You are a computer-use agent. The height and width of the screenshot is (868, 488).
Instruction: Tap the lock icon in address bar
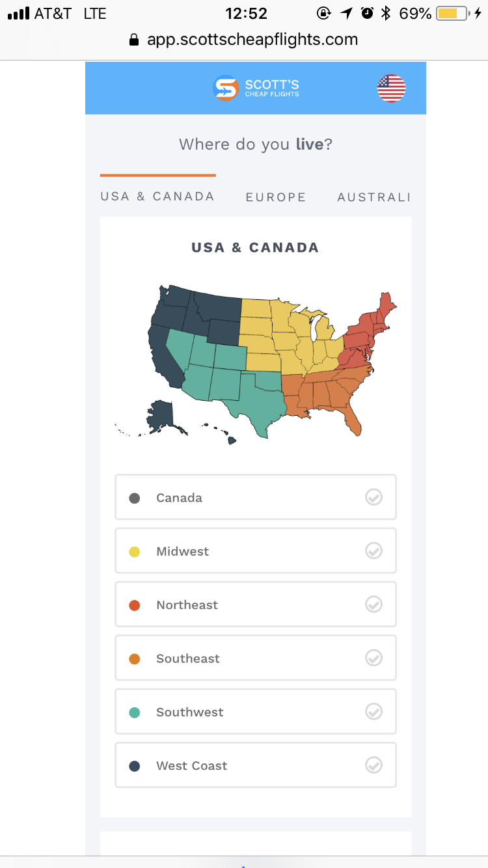coord(135,40)
